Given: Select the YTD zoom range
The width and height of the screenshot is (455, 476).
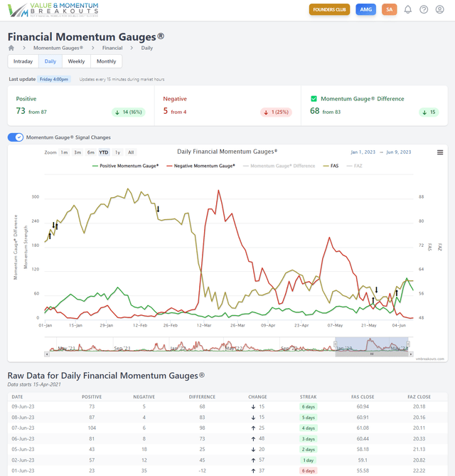Looking at the screenshot, I should click(x=104, y=152).
